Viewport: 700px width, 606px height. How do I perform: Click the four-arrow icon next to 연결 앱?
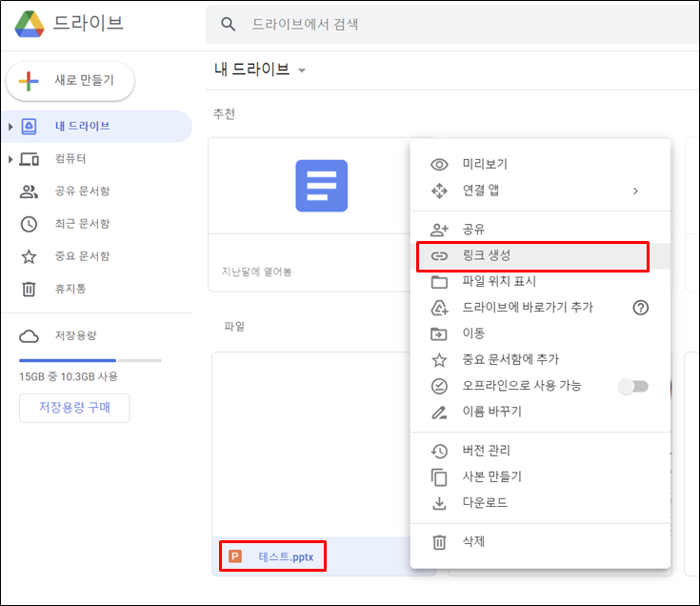439,192
